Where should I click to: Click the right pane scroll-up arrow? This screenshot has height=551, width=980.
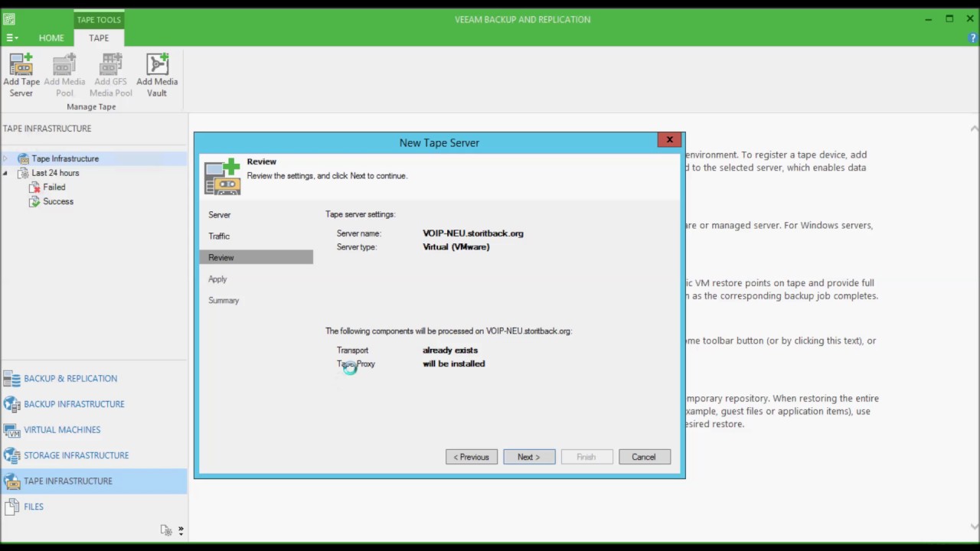click(974, 129)
